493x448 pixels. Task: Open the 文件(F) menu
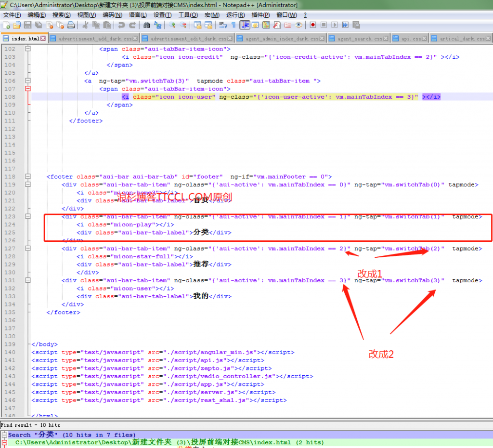pyautogui.click(x=12, y=15)
